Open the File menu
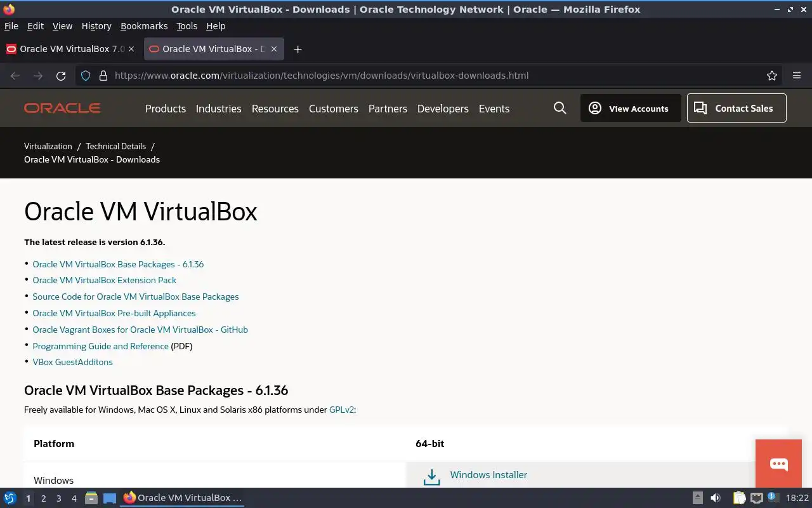Viewport: 812px width, 508px height. pos(11,26)
